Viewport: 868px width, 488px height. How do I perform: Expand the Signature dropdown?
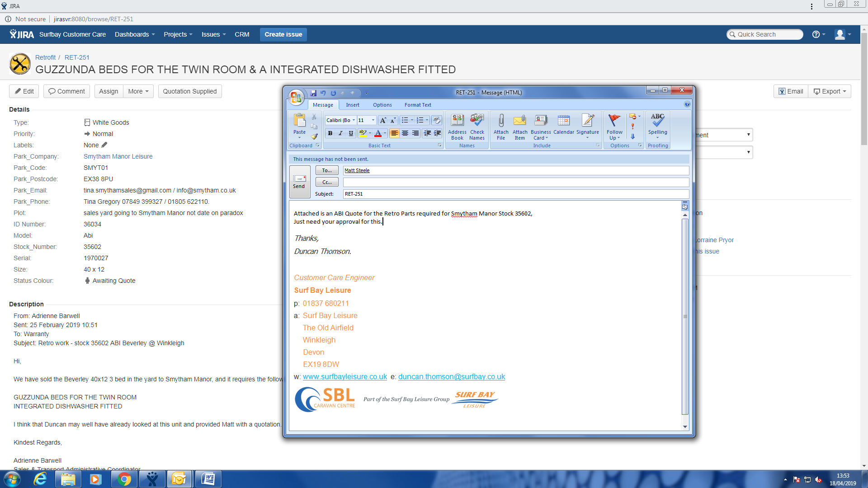pyautogui.click(x=587, y=138)
